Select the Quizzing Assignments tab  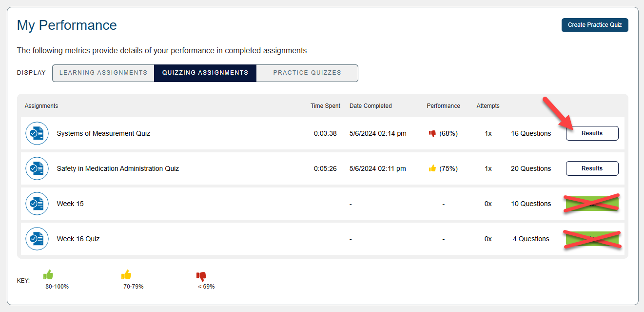[x=205, y=73]
